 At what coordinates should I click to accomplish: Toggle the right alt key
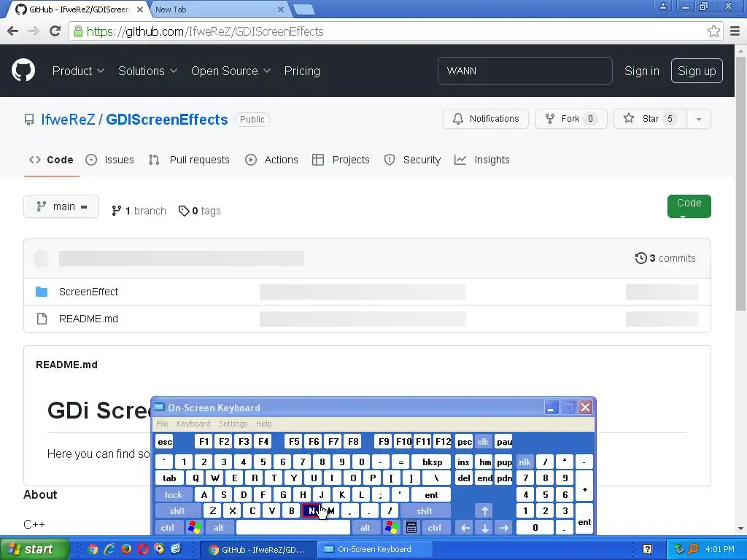click(365, 528)
